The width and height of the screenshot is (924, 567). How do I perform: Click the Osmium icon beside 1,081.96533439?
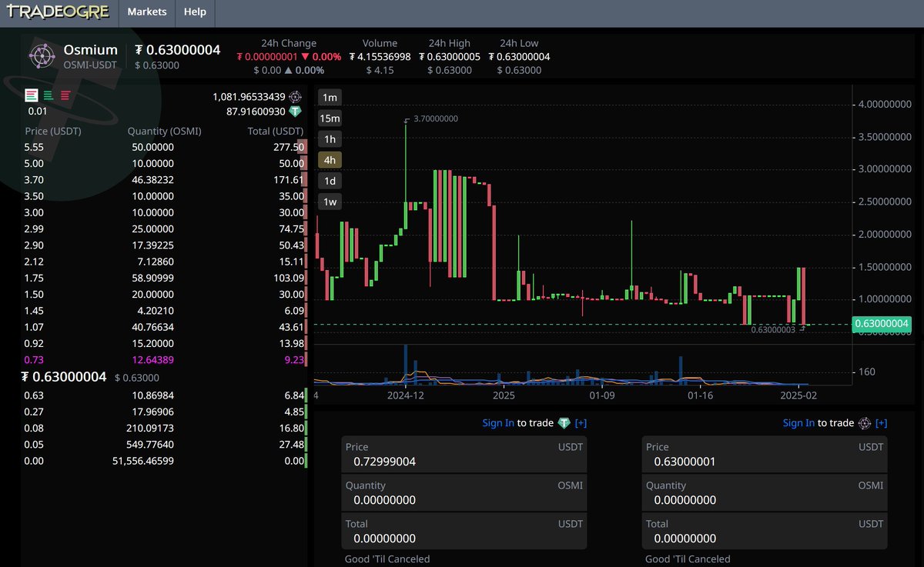click(295, 97)
